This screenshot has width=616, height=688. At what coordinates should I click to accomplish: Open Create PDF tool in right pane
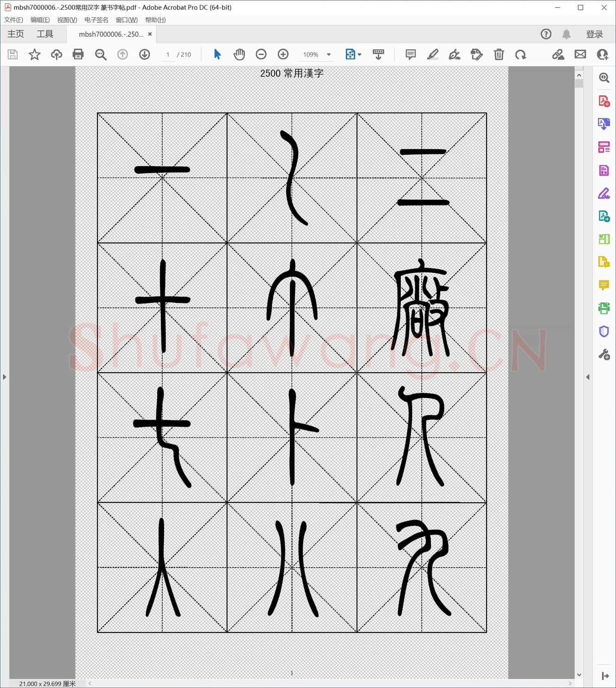pos(604,101)
